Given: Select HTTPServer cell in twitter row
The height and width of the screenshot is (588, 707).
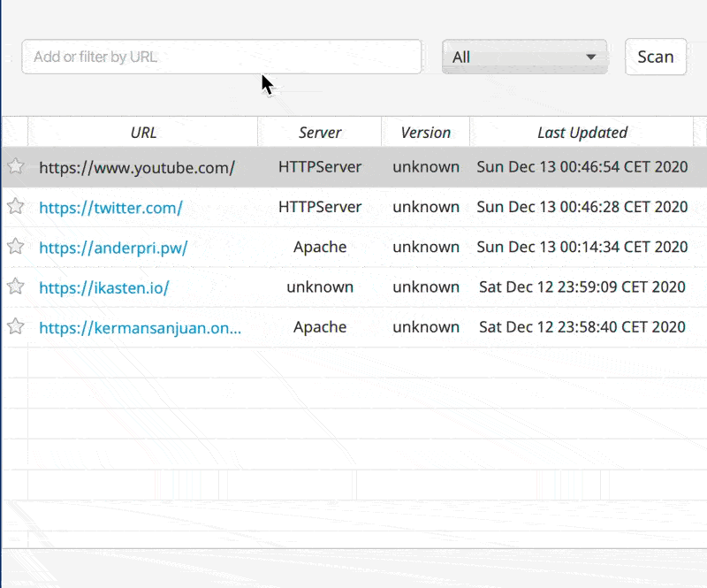Looking at the screenshot, I should pyautogui.click(x=320, y=207).
